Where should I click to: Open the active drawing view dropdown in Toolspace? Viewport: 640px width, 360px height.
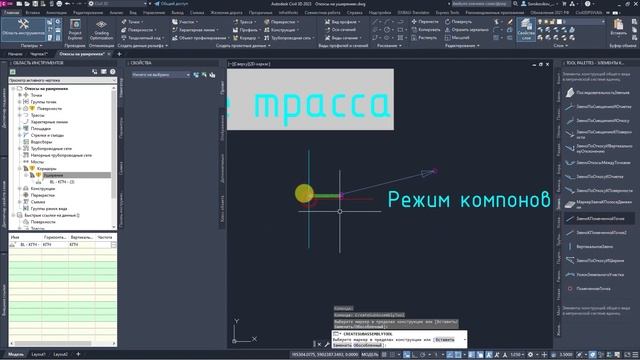coord(63,80)
